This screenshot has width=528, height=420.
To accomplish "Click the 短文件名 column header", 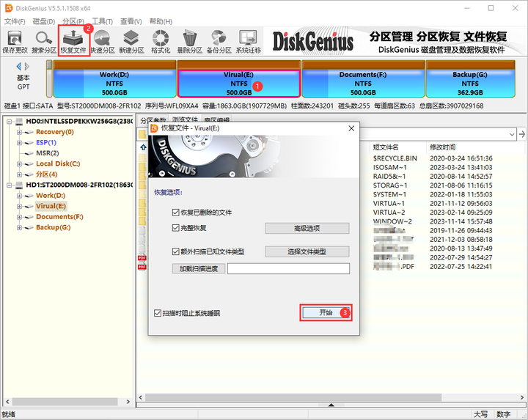I will point(386,147).
